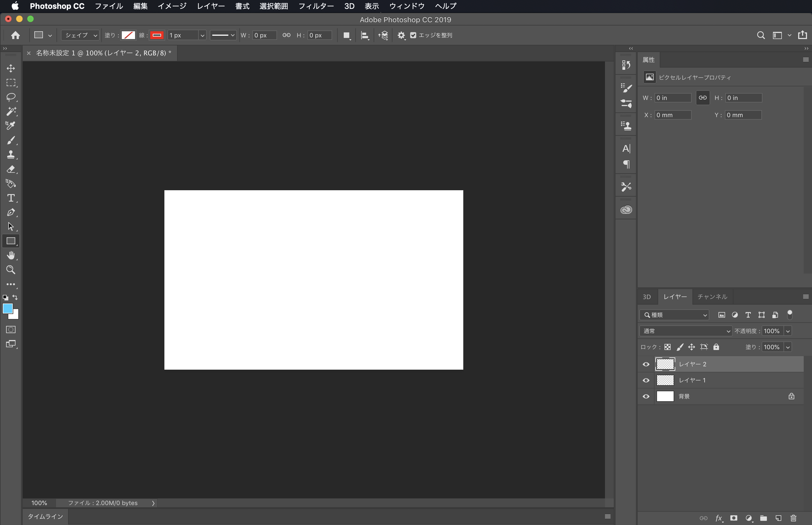Toggle lock image pixels brush icon
Image resolution: width=812 pixels, height=525 pixels.
(680, 347)
